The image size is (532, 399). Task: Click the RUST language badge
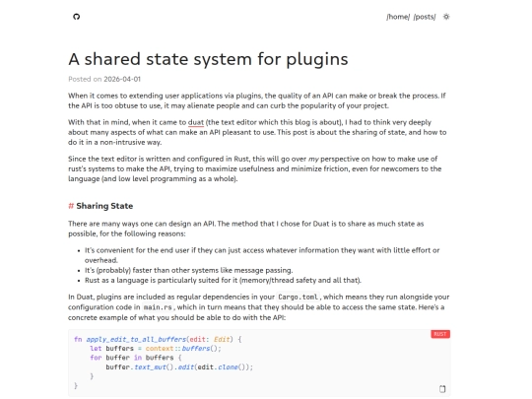pyautogui.click(x=440, y=334)
